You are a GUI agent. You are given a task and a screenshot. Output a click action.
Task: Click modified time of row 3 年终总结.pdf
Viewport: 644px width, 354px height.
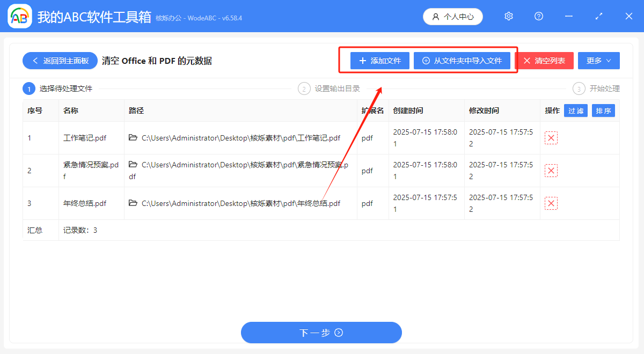click(x=501, y=203)
